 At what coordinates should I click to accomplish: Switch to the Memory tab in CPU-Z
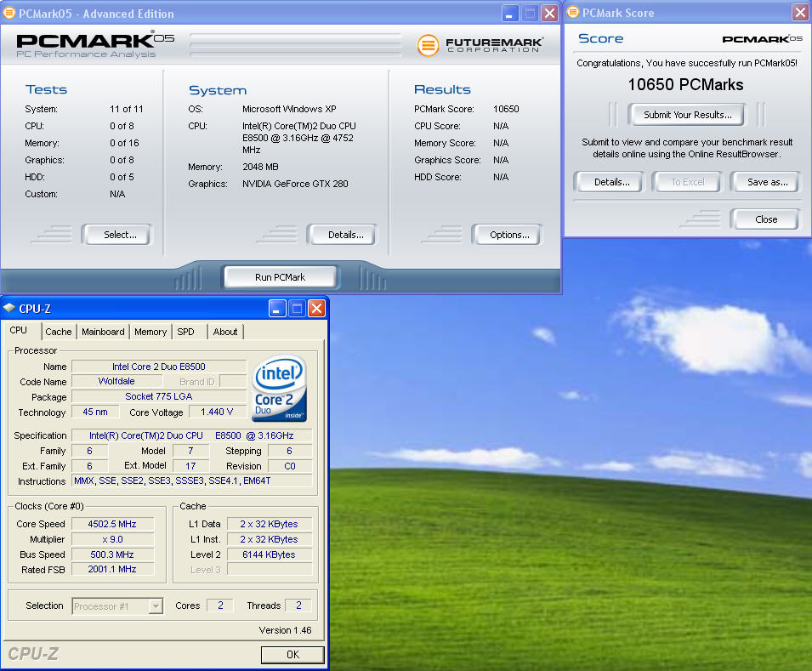(x=150, y=332)
